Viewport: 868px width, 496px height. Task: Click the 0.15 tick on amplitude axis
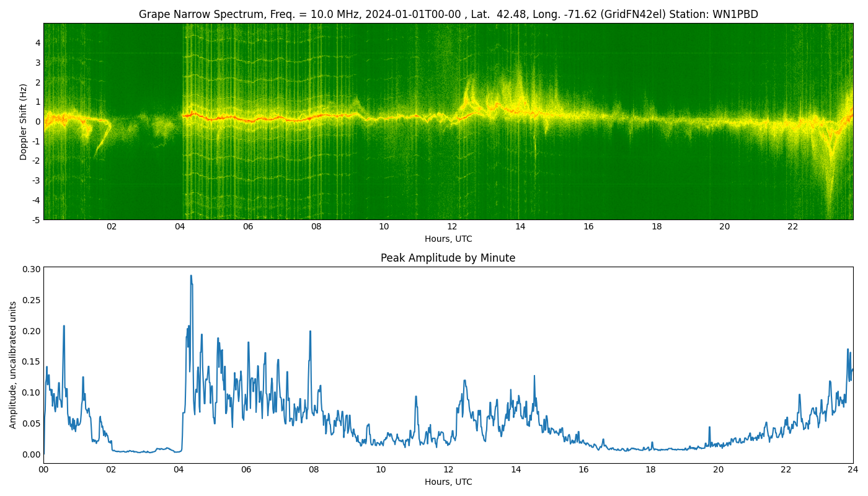[32, 361]
